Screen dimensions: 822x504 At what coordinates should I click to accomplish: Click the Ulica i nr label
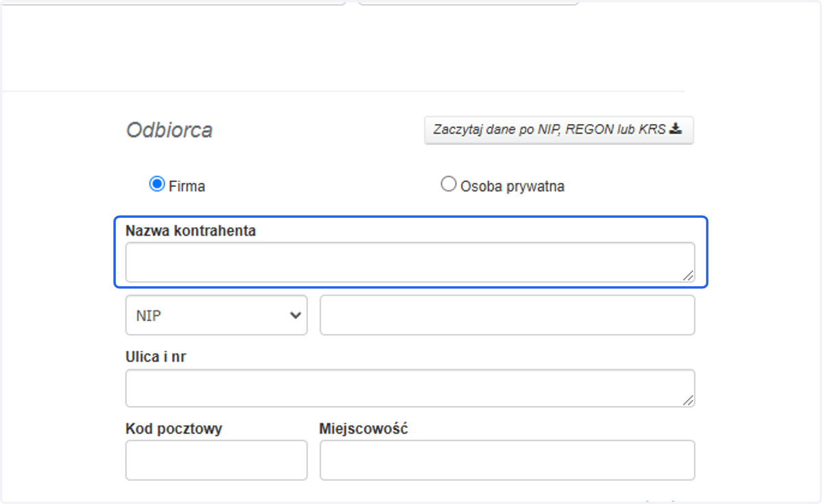pos(156,357)
